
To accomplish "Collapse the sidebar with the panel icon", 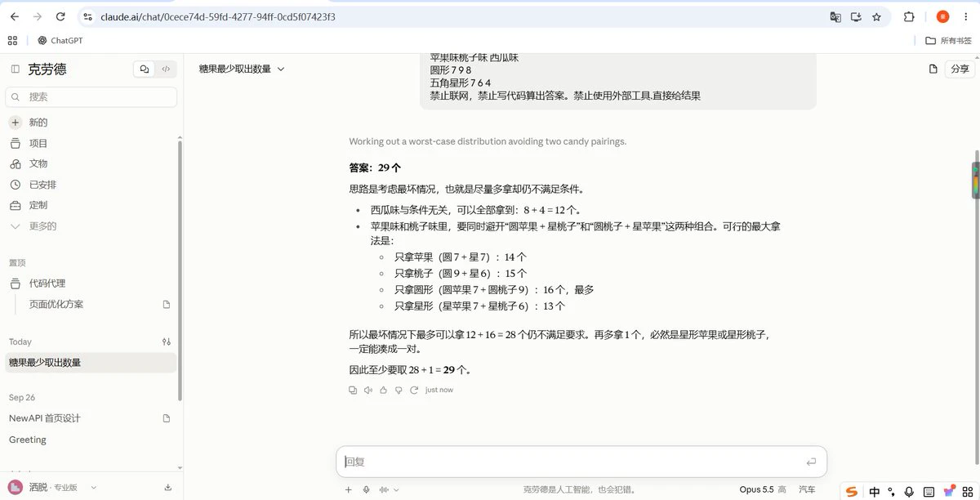I will (x=15, y=69).
